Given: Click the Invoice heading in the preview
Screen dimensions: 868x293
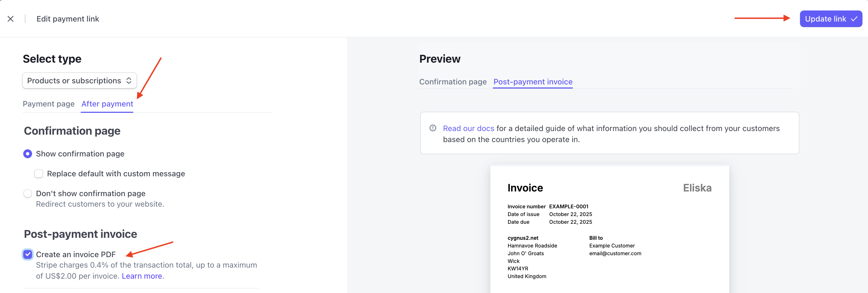Looking at the screenshot, I should (525, 188).
